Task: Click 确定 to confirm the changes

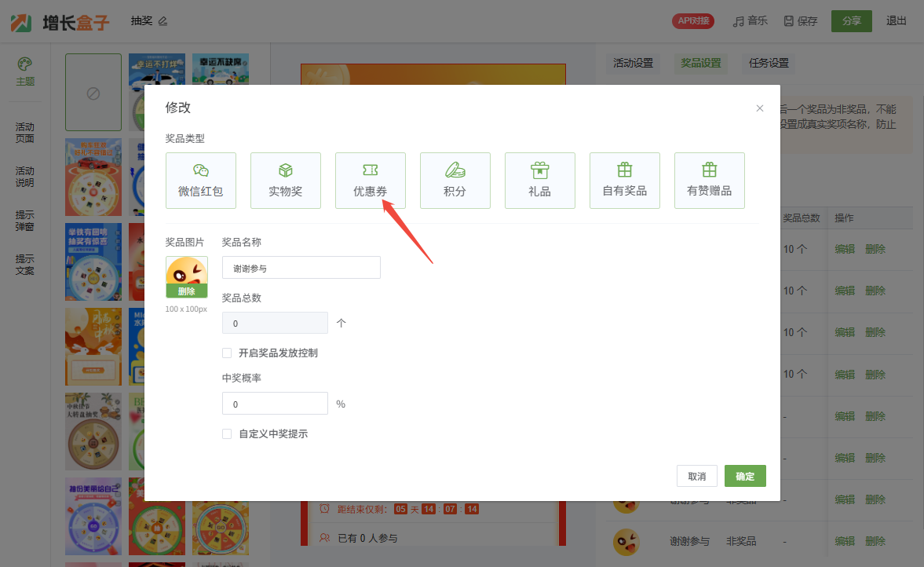Action: [x=745, y=476]
